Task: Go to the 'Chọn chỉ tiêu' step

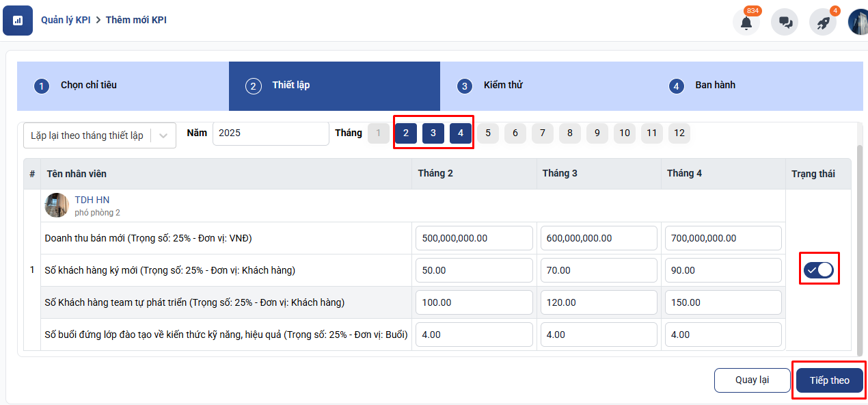Action: click(x=88, y=86)
